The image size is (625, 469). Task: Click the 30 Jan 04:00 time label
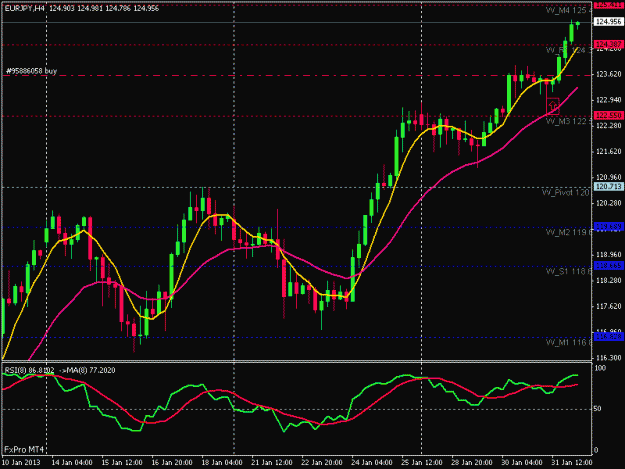522,462
